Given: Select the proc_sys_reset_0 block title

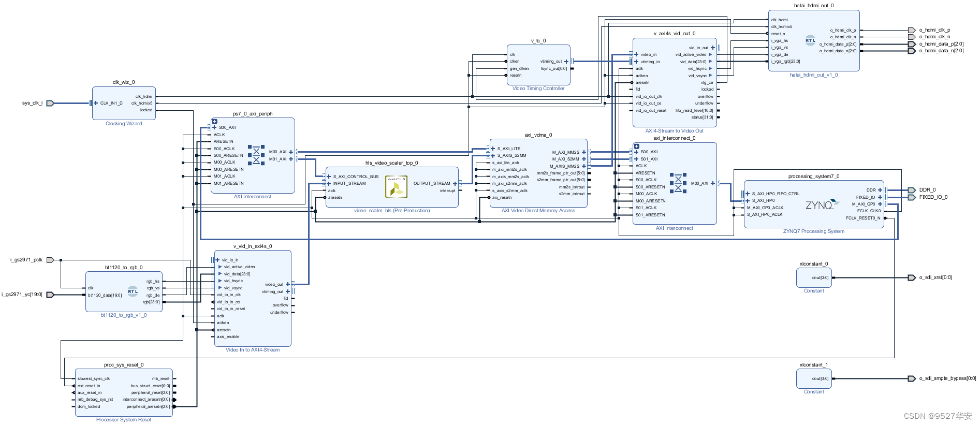Looking at the screenshot, I should [x=124, y=365].
